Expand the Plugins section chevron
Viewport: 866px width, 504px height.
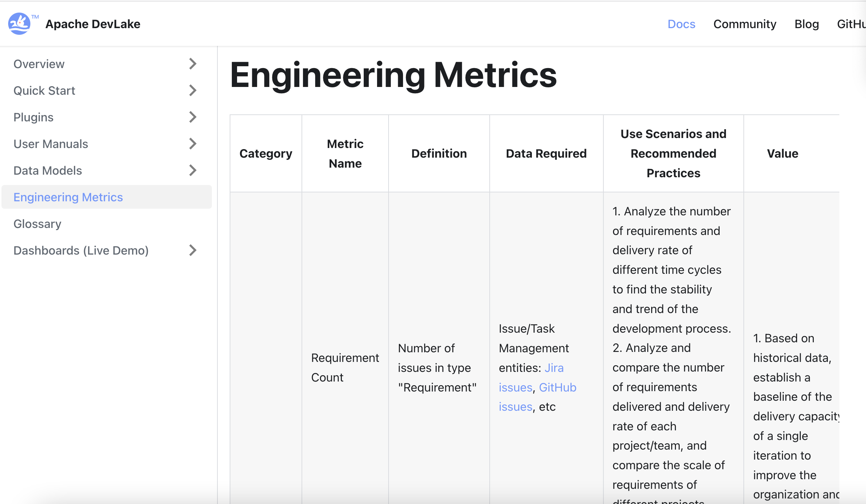pos(192,117)
